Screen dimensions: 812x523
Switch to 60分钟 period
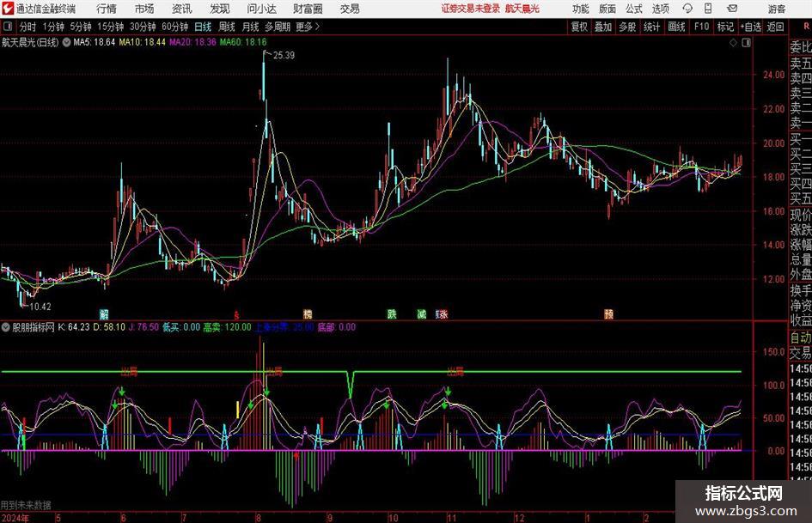[x=175, y=27]
